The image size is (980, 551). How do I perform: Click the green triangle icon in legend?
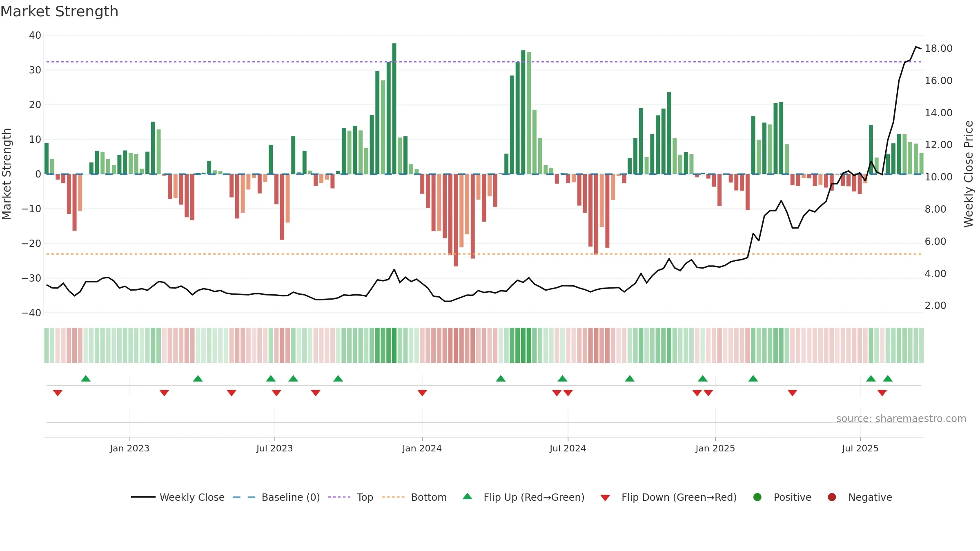click(x=468, y=496)
